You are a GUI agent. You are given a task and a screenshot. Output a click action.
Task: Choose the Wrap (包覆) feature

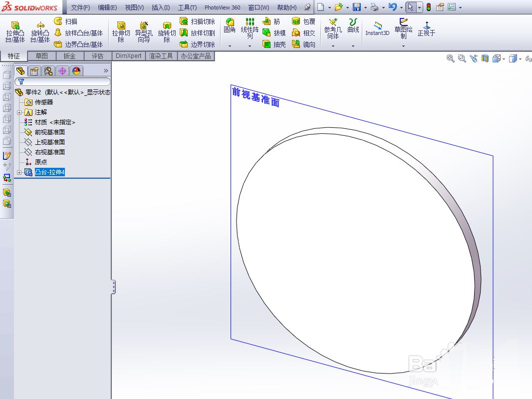pos(303,21)
